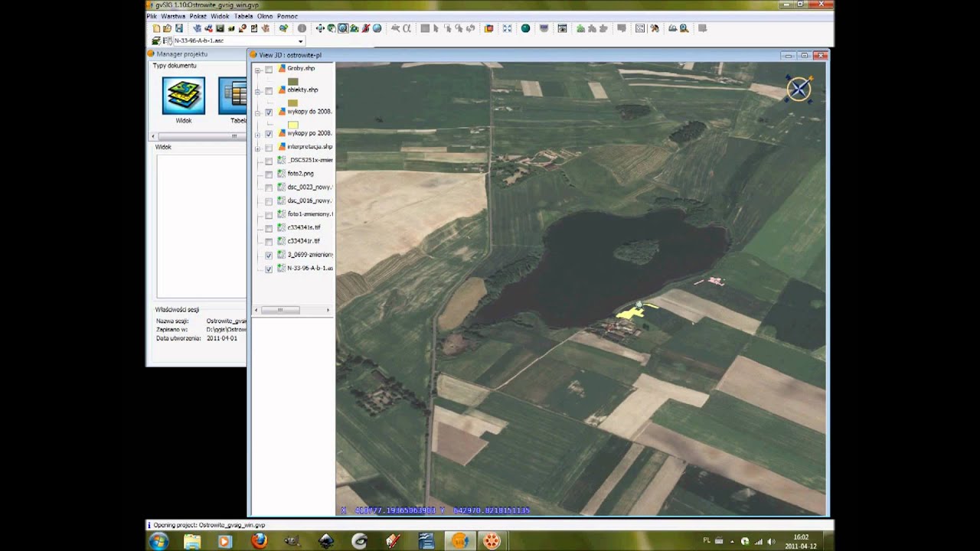The image size is (980, 551).
Task: Click the arrow pointer select tool
Action: tap(436, 28)
